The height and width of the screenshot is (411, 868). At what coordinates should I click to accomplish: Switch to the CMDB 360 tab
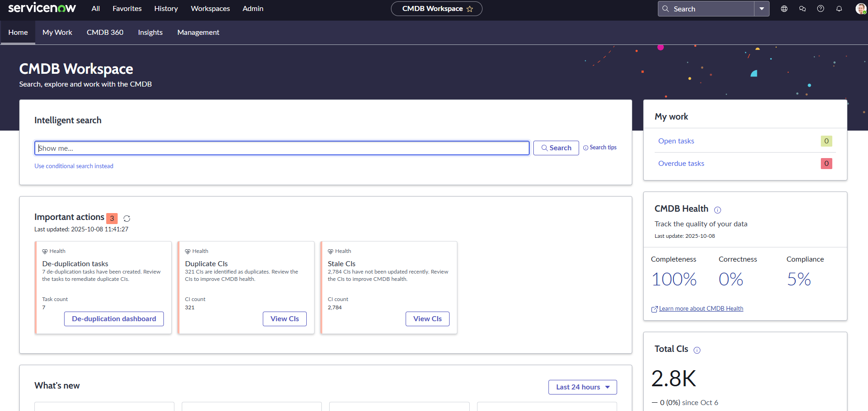(x=105, y=33)
